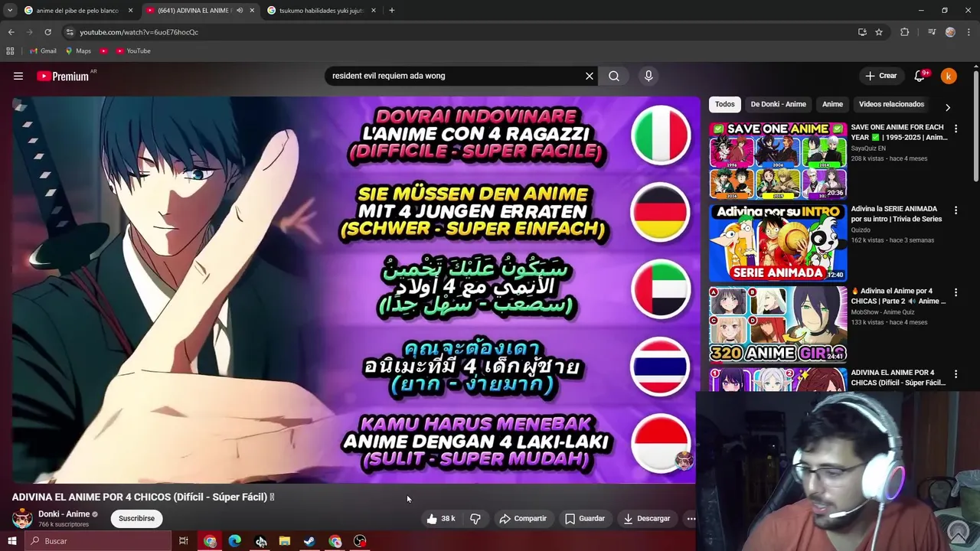Save video with 'Guardar' button
Screen dimensions: 980x551
point(585,519)
